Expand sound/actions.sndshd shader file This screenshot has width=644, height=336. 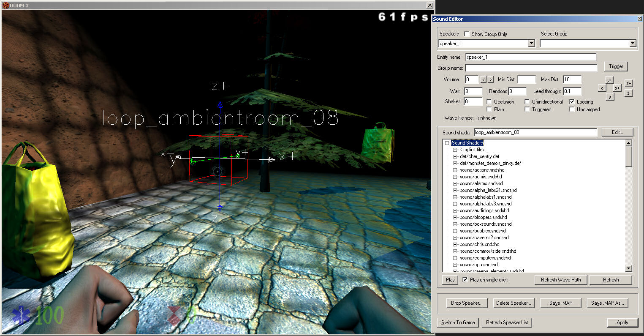(x=455, y=170)
